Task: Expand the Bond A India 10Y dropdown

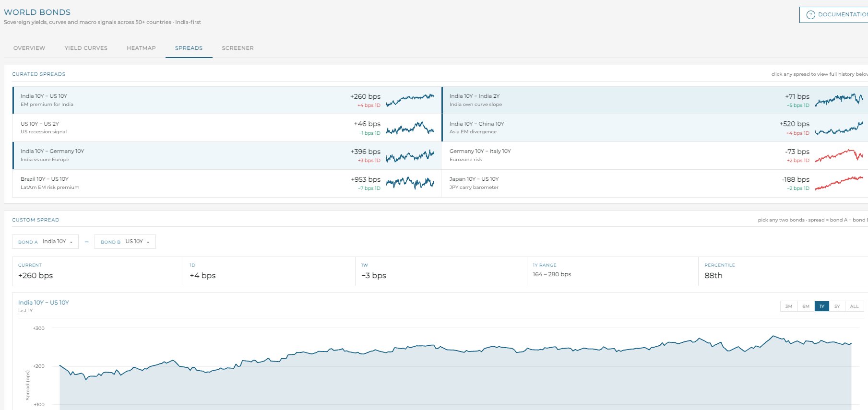Action: click(x=45, y=242)
